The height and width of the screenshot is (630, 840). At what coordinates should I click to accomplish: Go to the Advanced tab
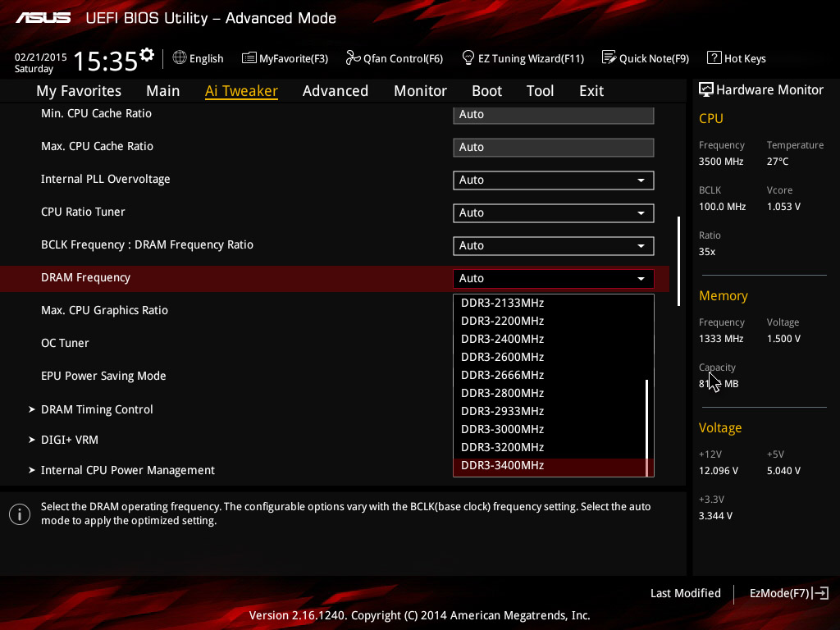click(x=336, y=91)
